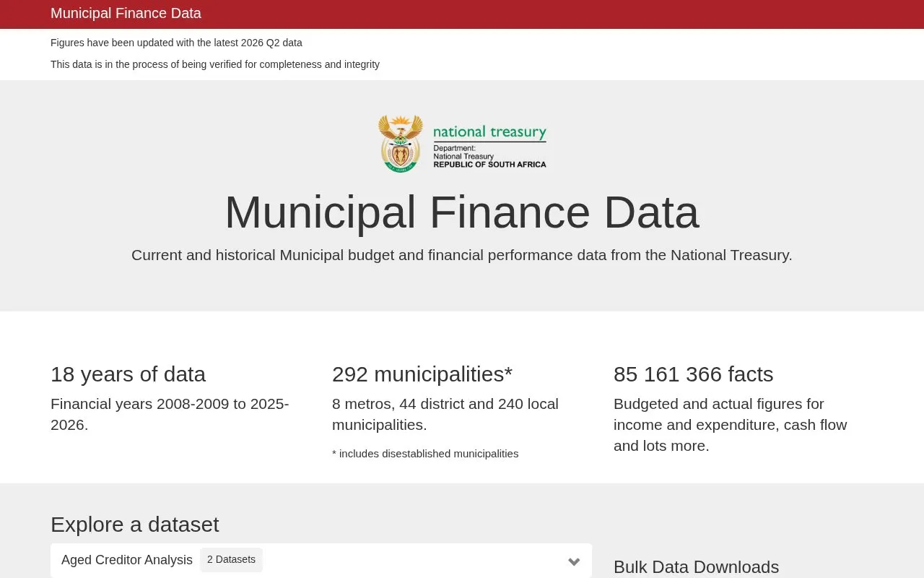Image resolution: width=924 pixels, height=578 pixels.
Task: Click the Current and historical Municipal budget subtitle
Action: (x=462, y=255)
